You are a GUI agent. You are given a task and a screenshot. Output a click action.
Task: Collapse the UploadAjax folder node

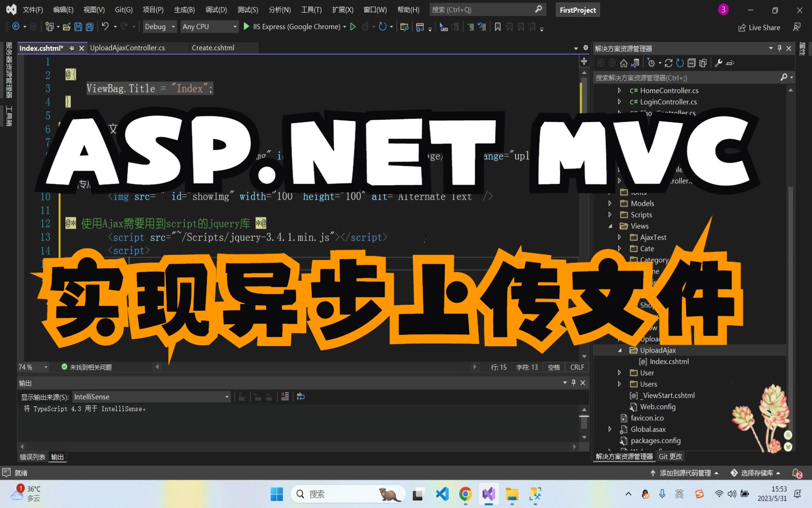[620, 350]
